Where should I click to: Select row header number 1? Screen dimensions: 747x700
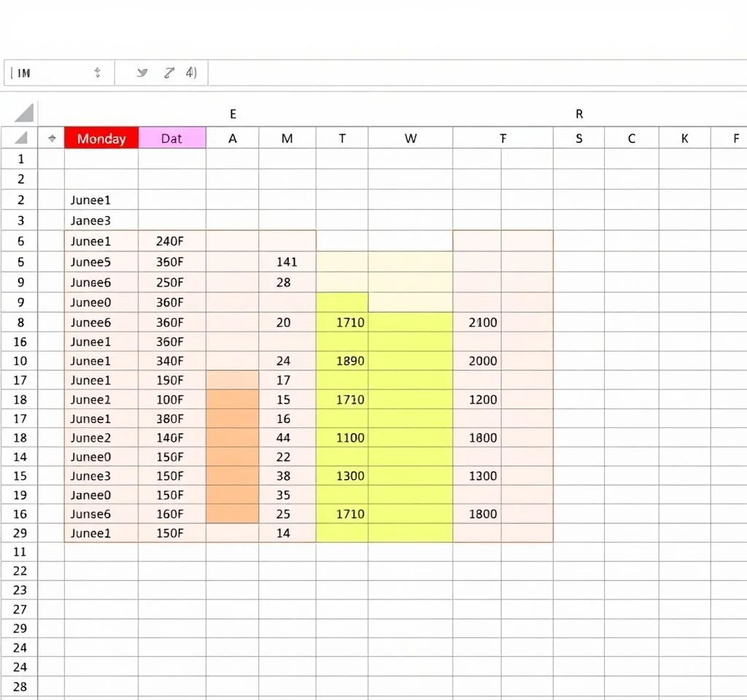click(20, 159)
